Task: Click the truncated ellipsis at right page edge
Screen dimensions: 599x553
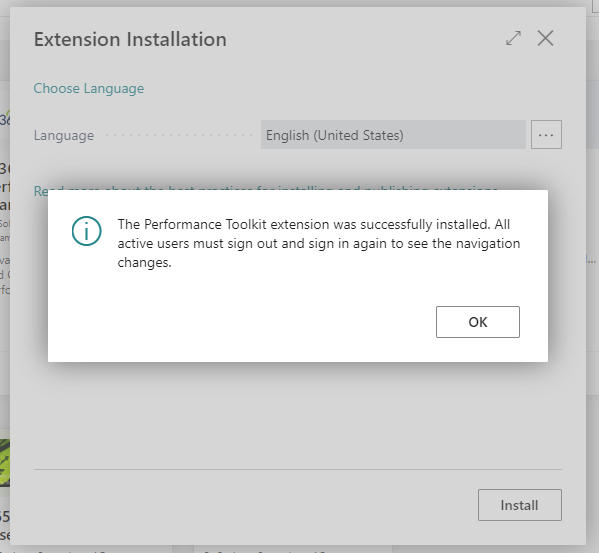Action: [591, 261]
